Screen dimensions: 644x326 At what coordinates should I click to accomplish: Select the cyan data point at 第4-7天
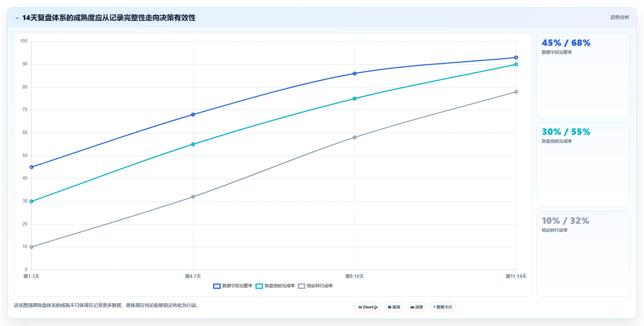[x=193, y=145]
